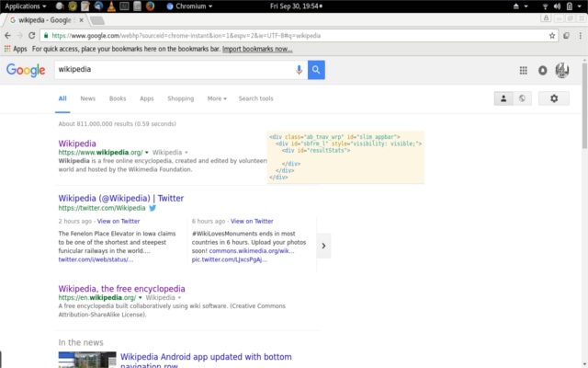Open Wikipedia (@Wikipedia) | Twitter result
The height and width of the screenshot is (368, 588).
point(120,199)
